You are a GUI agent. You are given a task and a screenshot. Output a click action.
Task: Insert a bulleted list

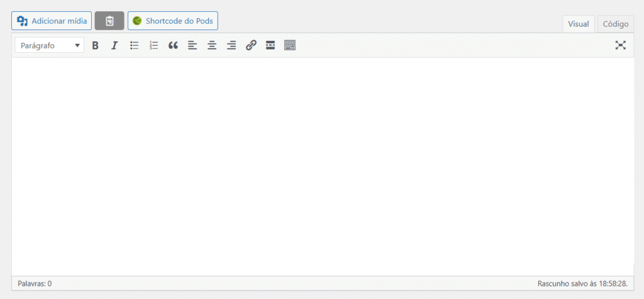(134, 45)
